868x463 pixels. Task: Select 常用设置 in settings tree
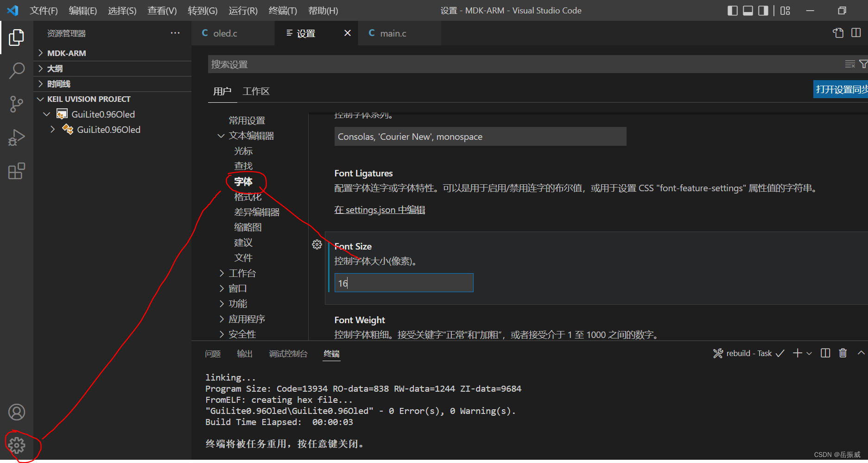pyautogui.click(x=247, y=120)
